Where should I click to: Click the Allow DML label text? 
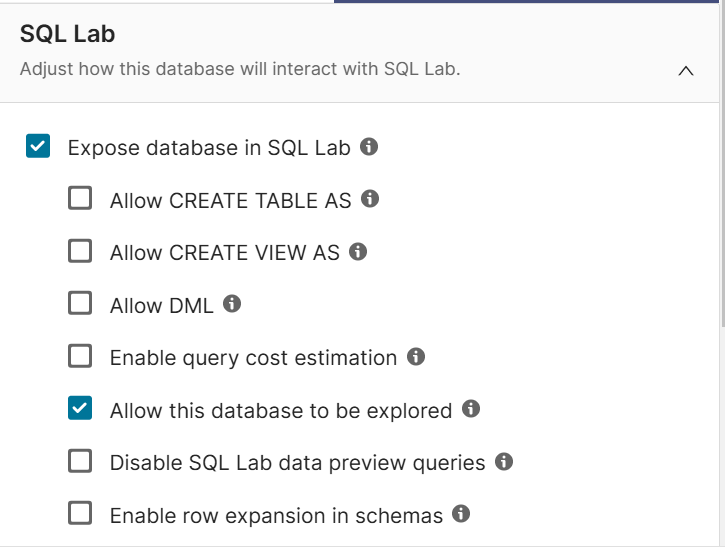point(161,305)
